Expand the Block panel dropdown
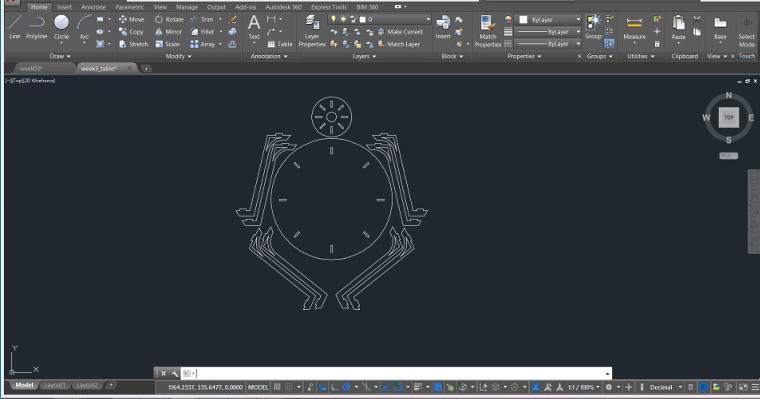Image resolution: width=760 pixels, height=399 pixels. point(452,56)
